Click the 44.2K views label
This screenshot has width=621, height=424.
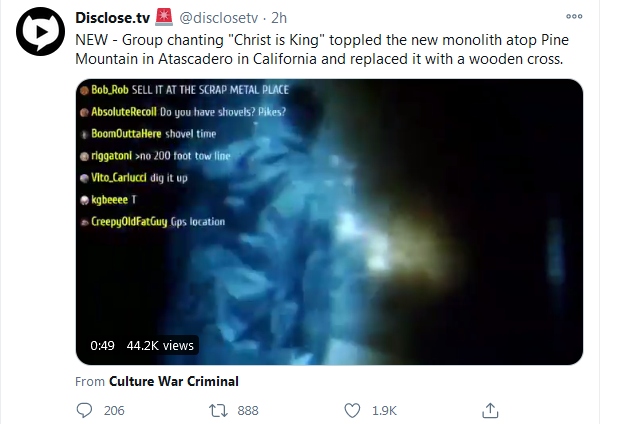pos(160,345)
